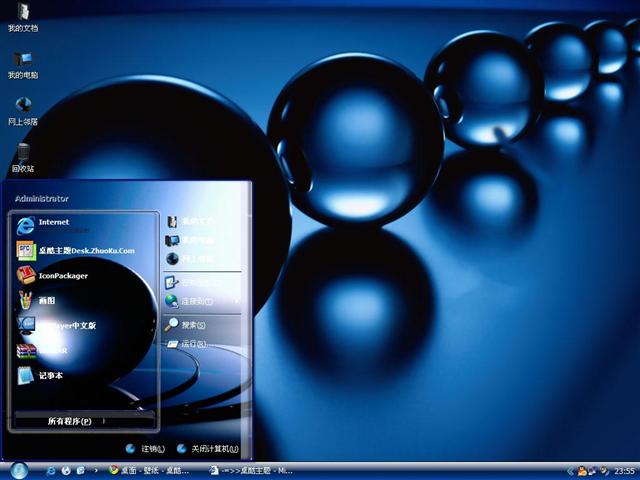Image resolution: width=640 pixels, height=480 pixels.
Task: Open the 我的电脑 desktop icon
Action: click(x=23, y=64)
